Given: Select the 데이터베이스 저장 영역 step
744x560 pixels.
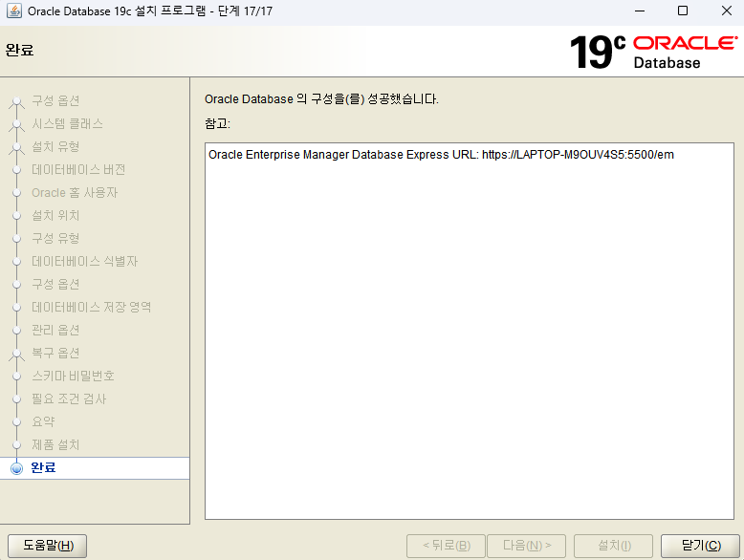Looking at the screenshot, I should point(91,308).
